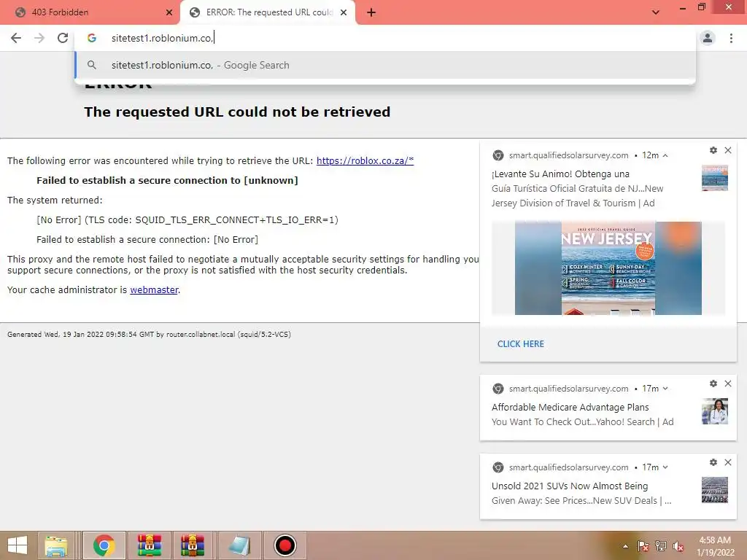Screen dimensions: 747x560
Task: Go back to the previous page
Action: [x=16, y=38]
